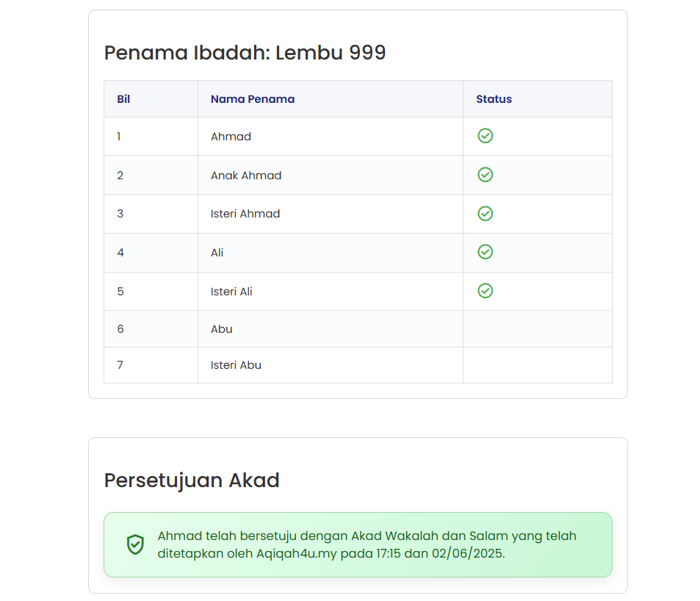Image resolution: width=700 pixels, height=601 pixels.
Task: Click the shield icon in the Akad notice
Action: pyautogui.click(x=135, y=544)
